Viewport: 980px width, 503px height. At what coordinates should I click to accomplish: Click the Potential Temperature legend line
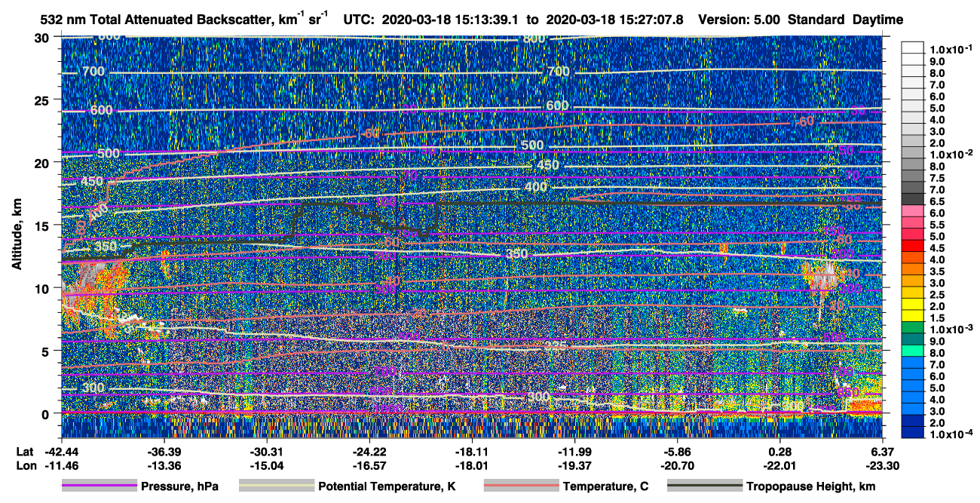click(x=276, y=486)
